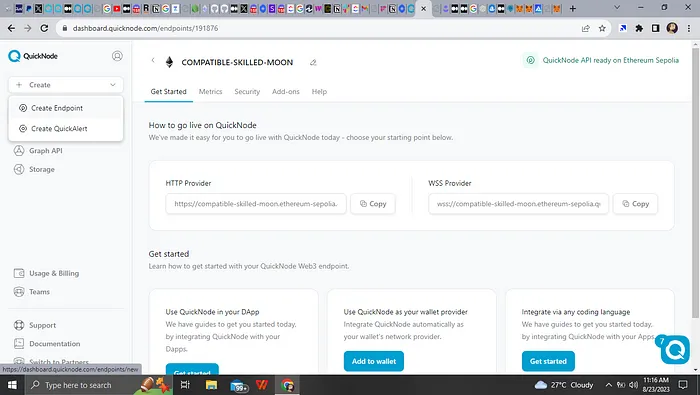Click the Documentation icon
The image size is (700, 395).
(19, 344)
